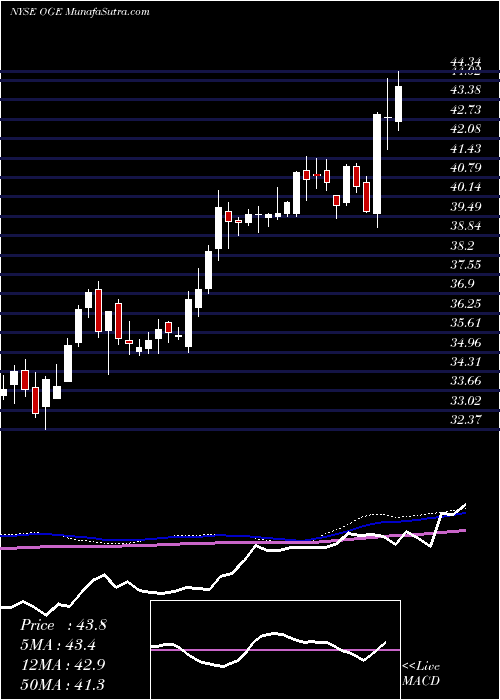Pick the 38.84 price label
This screenshot has height=700, width=500.
pyautogui.click(x=466, y=225)
